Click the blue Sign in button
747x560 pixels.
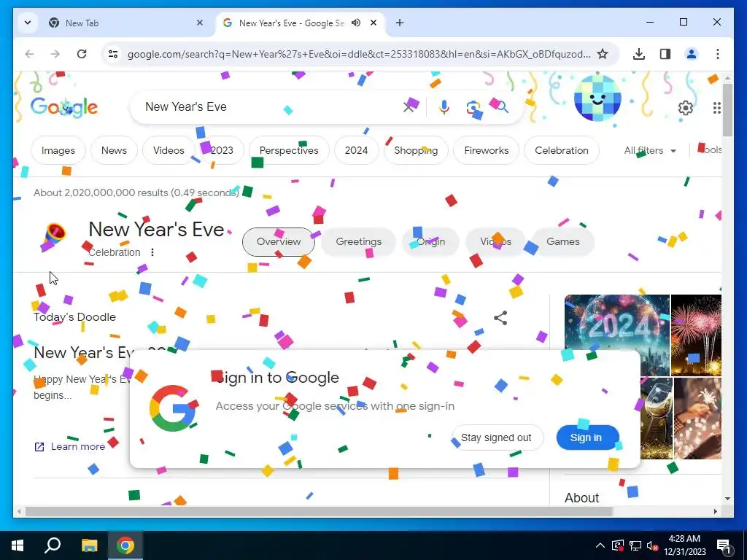coord(588,437)
